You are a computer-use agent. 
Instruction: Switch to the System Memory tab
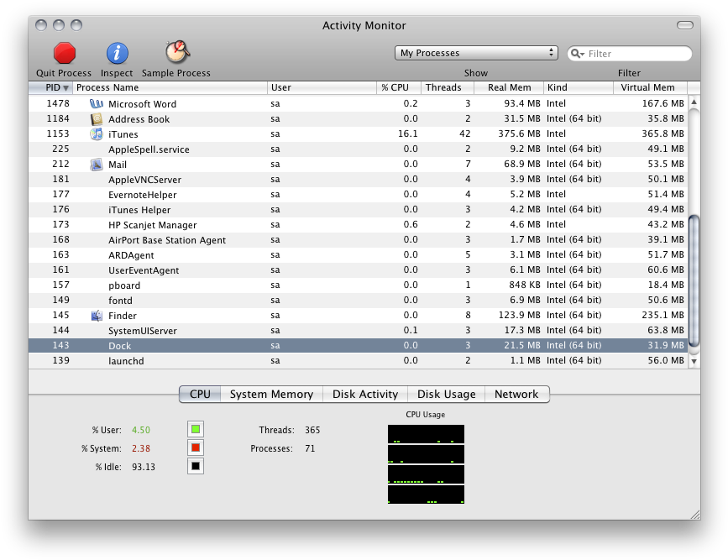[x=271, y=395]
